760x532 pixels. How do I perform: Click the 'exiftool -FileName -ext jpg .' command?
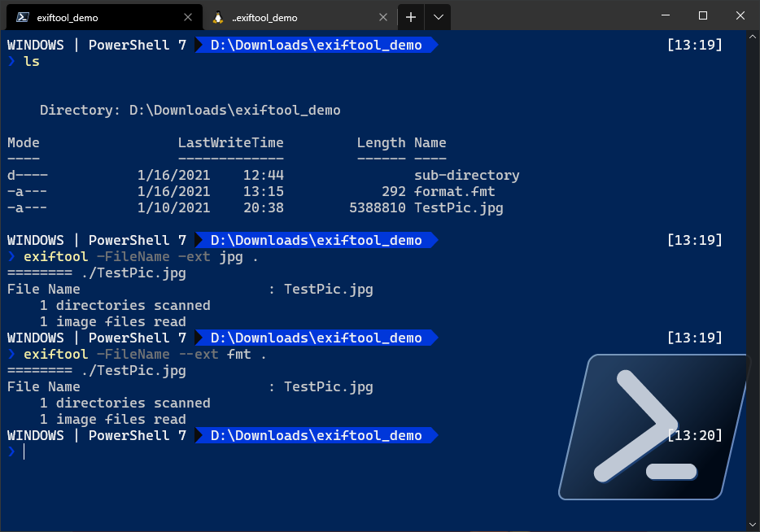[x=141, y=257]
